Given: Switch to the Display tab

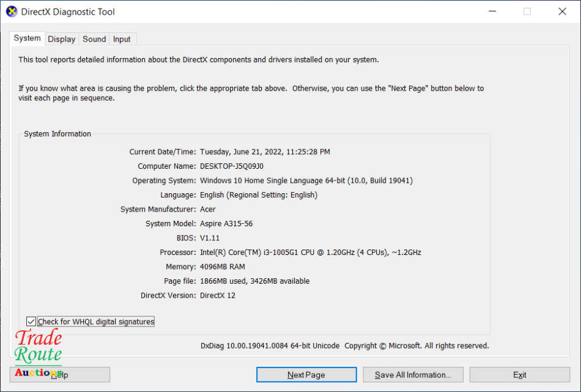Looking at the screenshot, I should click(x=61, y=39).
